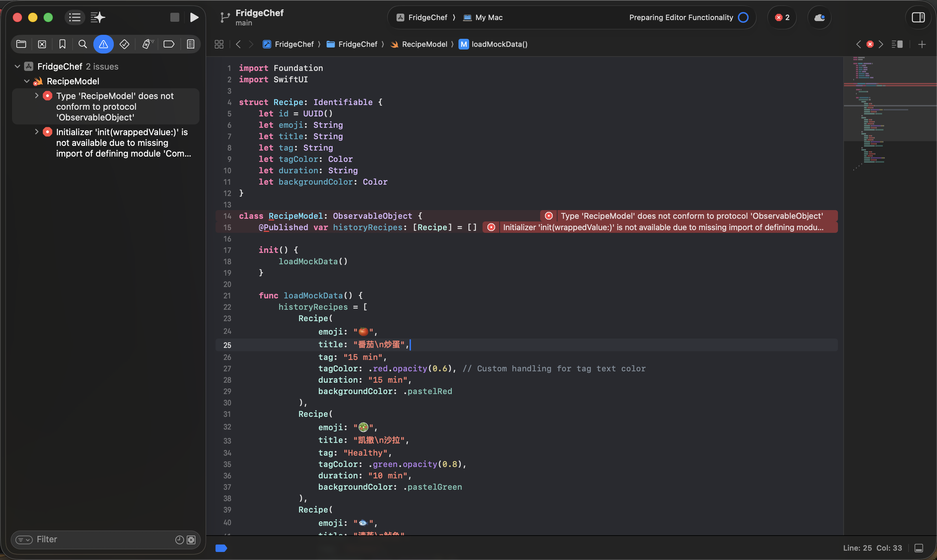The width and height of the screenshot is (937, 560).
Task: Open the Bookmark navigator
Action: 62,44
